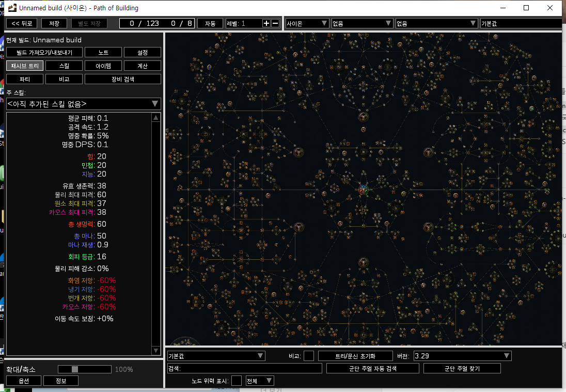
Task: Click the 빌드 가져오기/내보내기 button
Action: [44, 52]
